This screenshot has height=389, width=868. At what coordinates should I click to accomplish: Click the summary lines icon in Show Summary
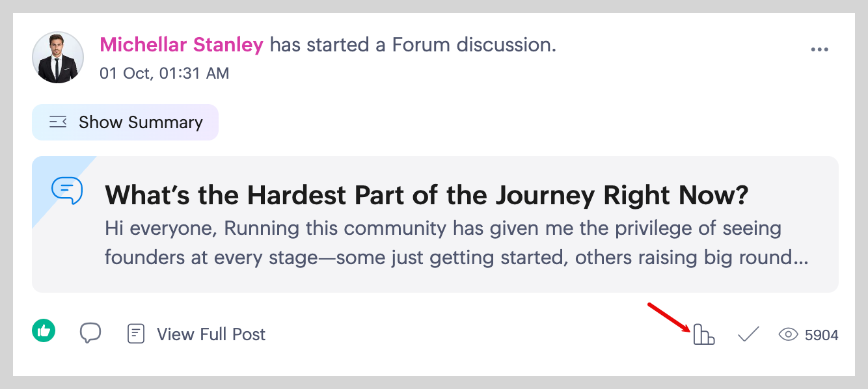pyautogui.click(x=58, y=122)
